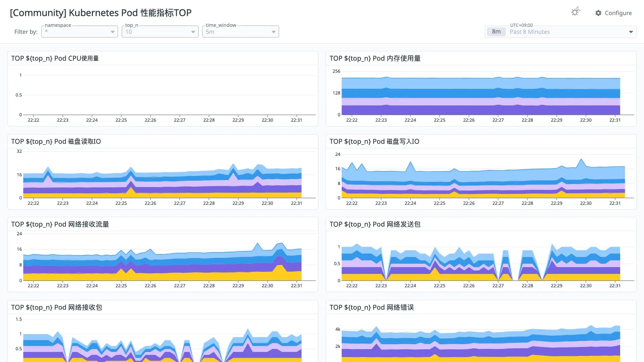The image size is (644, 362).
Task: Click the Configure gear icon
Action: point(598,13)
